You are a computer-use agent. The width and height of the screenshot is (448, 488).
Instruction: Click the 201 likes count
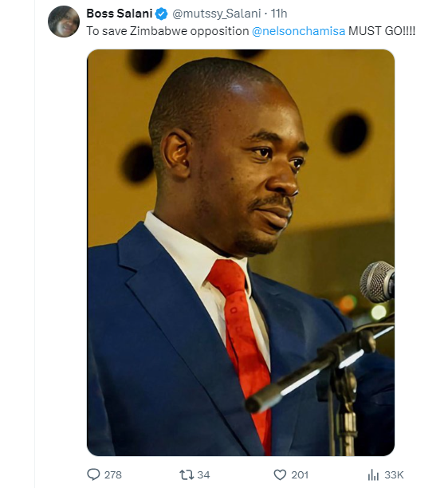(300, 475)
